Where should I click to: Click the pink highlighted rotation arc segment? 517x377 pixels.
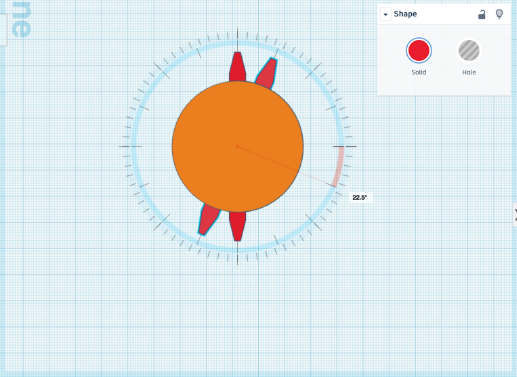coord(339,166)
